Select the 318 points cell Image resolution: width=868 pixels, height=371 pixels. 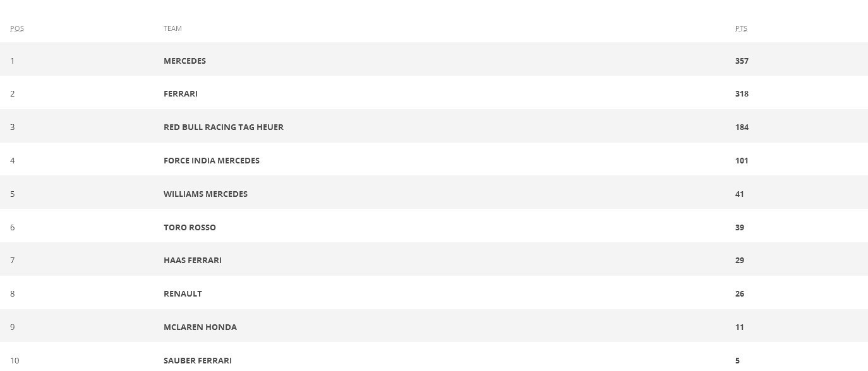point(742,93)
